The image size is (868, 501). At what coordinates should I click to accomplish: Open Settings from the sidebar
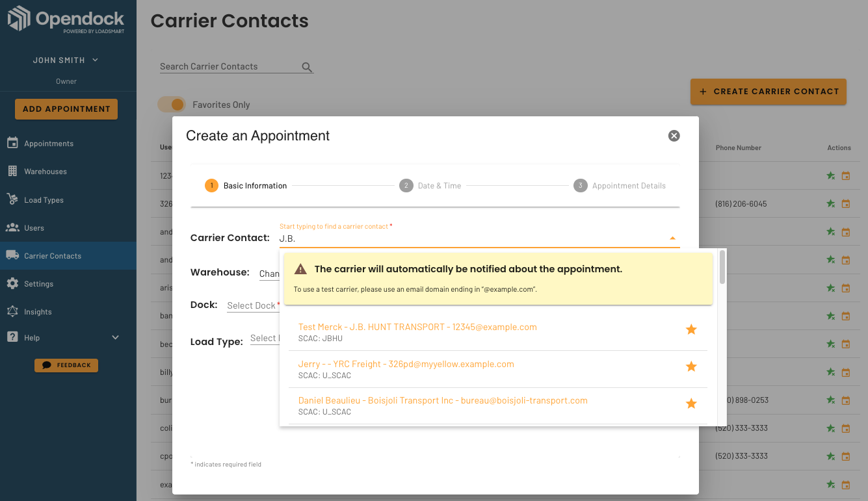[38, 284]
